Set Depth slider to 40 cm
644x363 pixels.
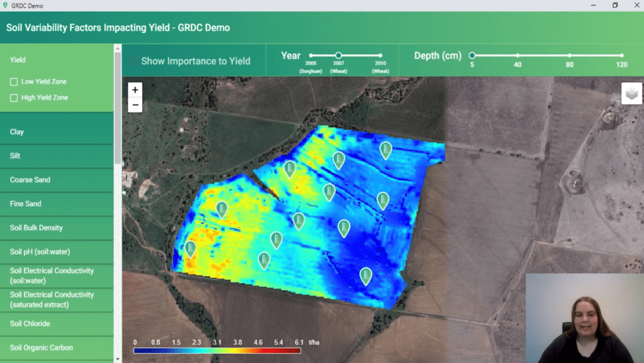[518, 55]
